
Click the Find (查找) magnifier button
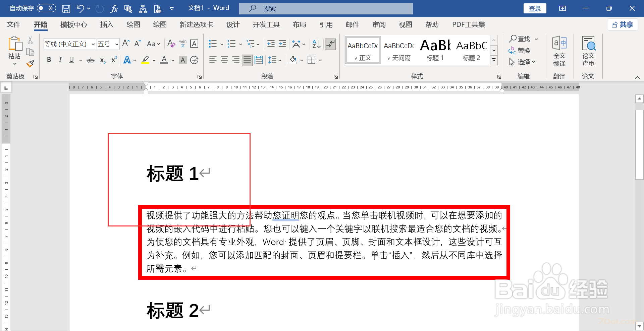click(520, 39)
